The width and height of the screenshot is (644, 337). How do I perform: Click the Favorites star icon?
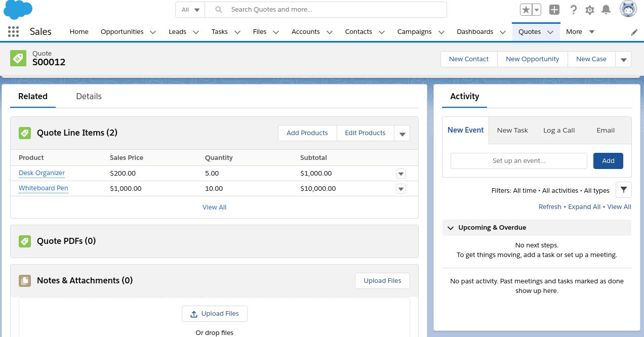[x=526, y=10]
